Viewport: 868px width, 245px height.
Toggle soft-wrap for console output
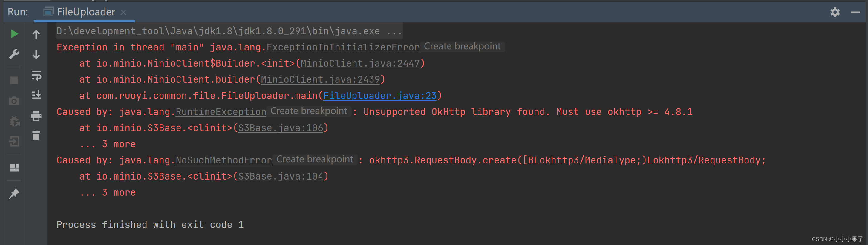pos(36,75)
